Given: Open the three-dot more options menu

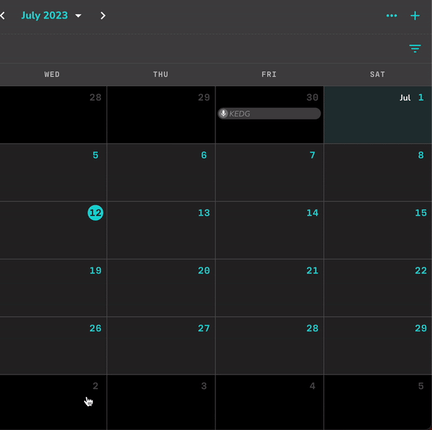Looking at the screenshot, I should [391, 16].
